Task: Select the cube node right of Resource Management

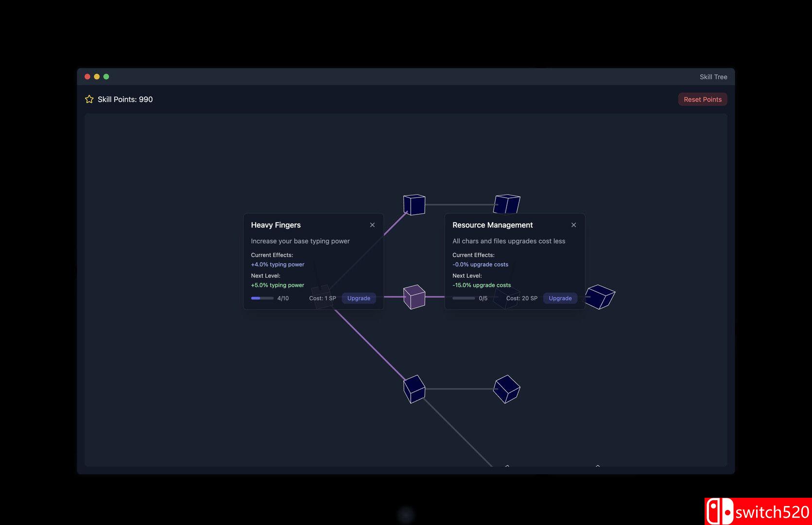Action: (x=600, y=297)
